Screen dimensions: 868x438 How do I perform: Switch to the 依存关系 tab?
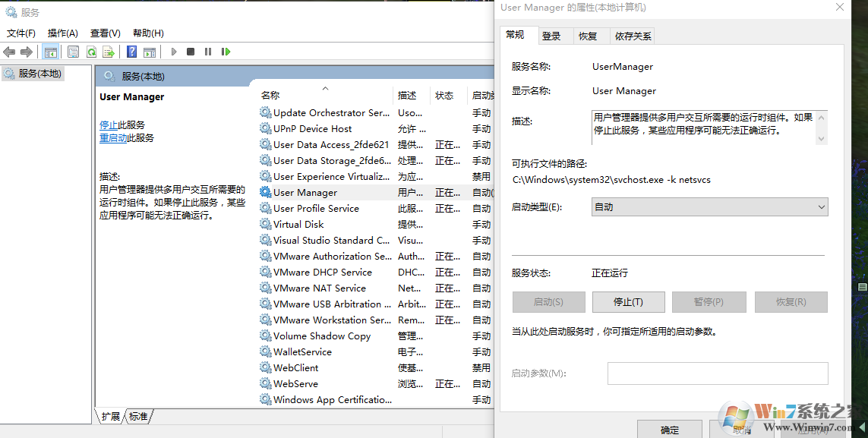click(x=633, y=36)
